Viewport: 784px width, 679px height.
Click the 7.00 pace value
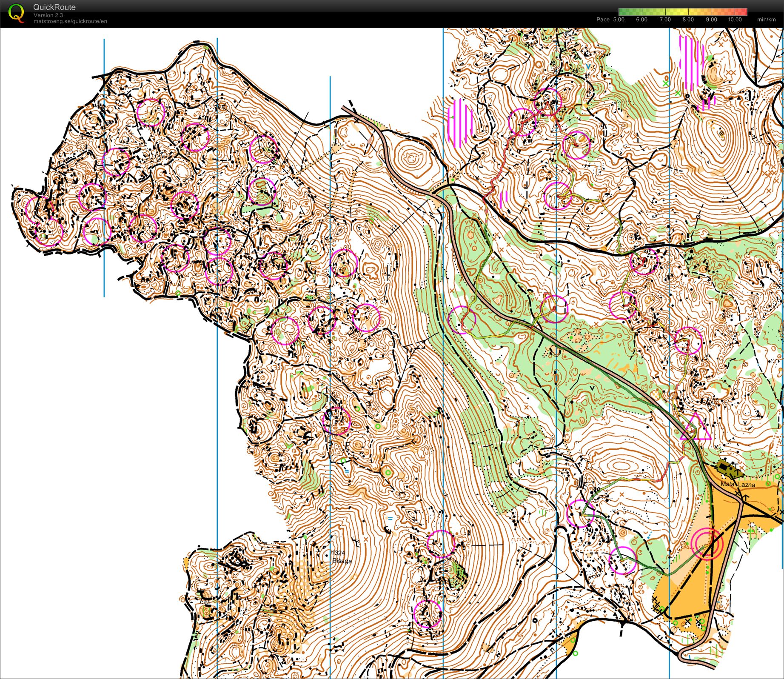(665, 20)
